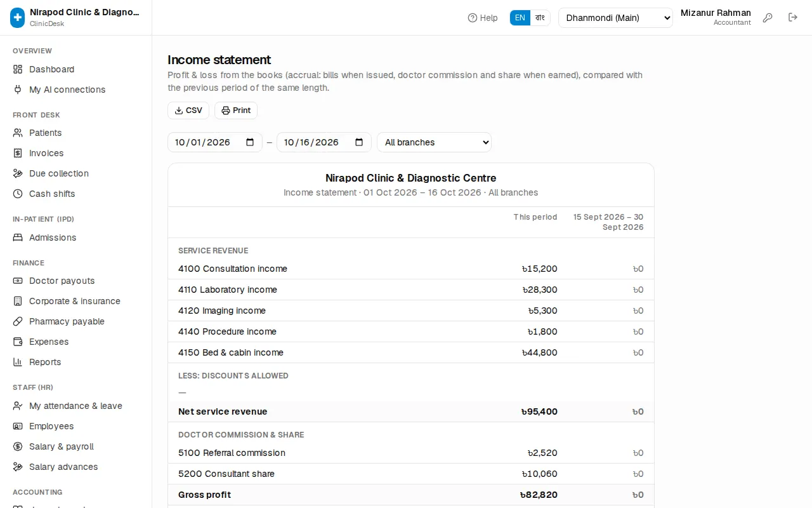Click the Expenses wallet icon

coord(18,342)
